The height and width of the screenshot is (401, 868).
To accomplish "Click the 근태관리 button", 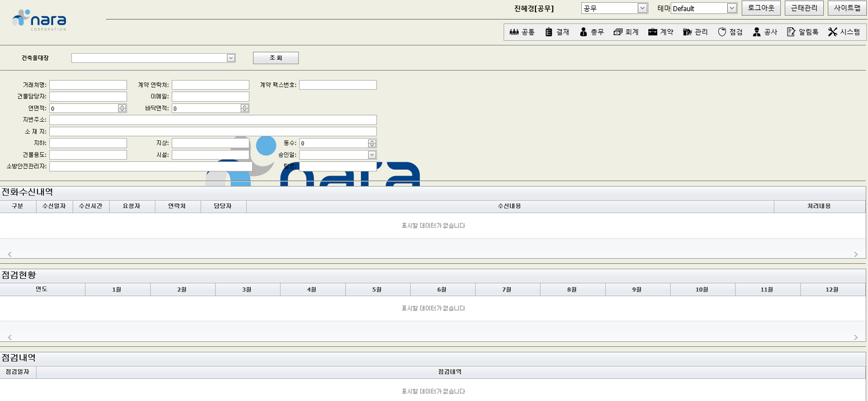I will pyautogui.click(x=804, y=8).
